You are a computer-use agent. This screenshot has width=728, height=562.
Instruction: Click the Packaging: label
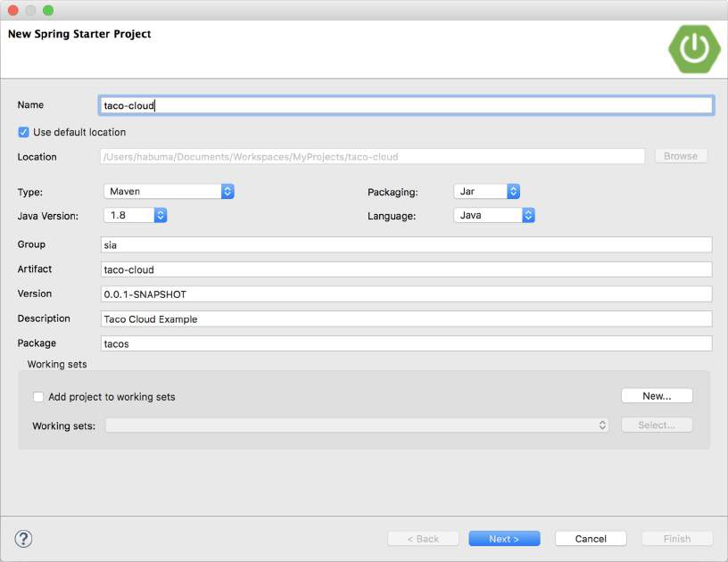[393, 192]
